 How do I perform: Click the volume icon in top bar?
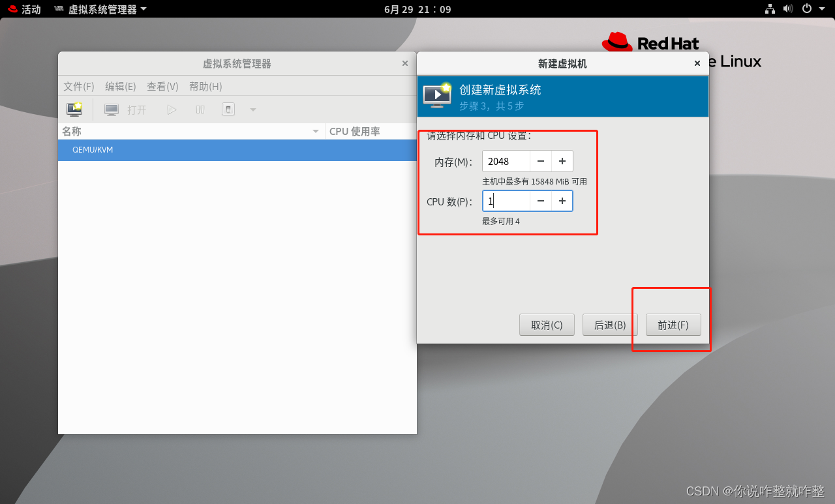point(788,9)
